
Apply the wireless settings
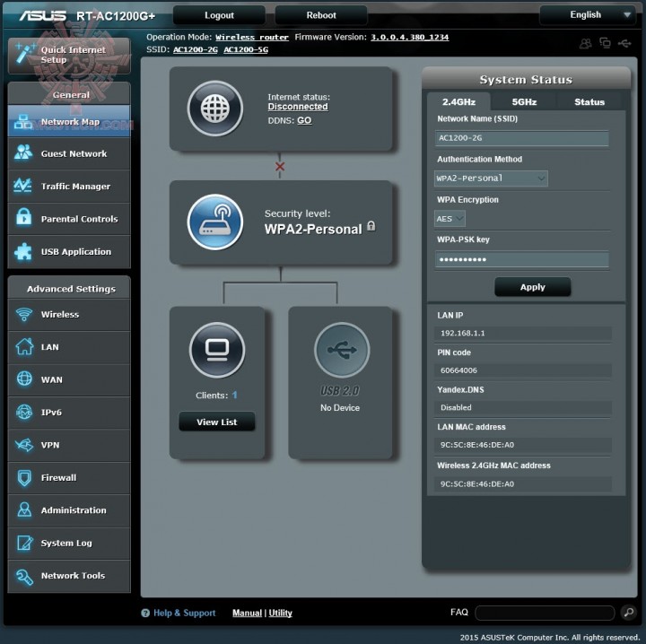[532, 287]
